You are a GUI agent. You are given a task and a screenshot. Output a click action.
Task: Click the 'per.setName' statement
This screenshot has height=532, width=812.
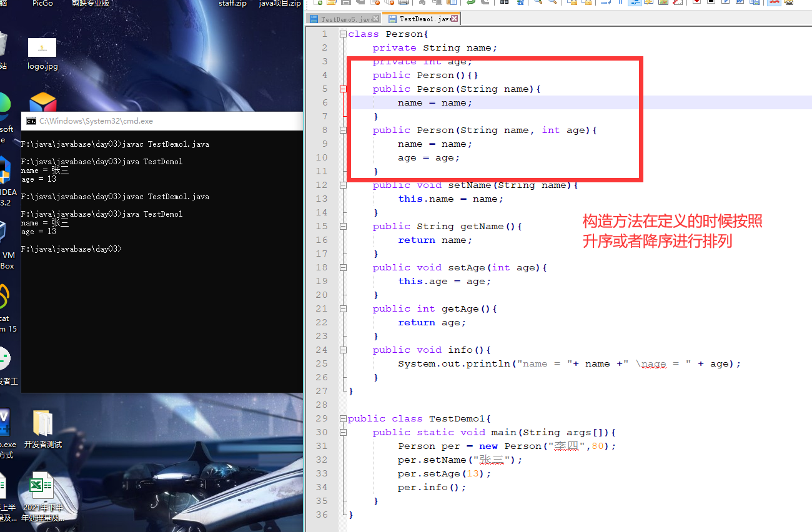(460, 460)
